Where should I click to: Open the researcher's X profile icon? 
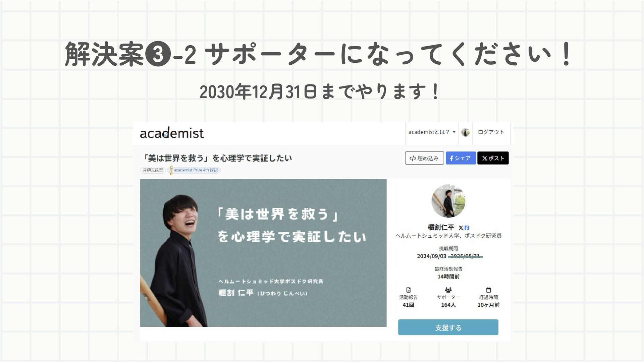click(x=461, y=228)
